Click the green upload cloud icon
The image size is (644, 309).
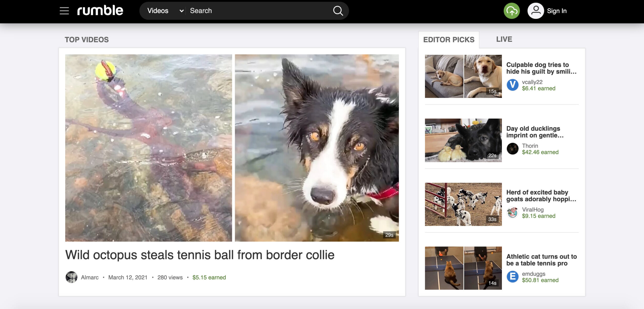coord(512,11)
